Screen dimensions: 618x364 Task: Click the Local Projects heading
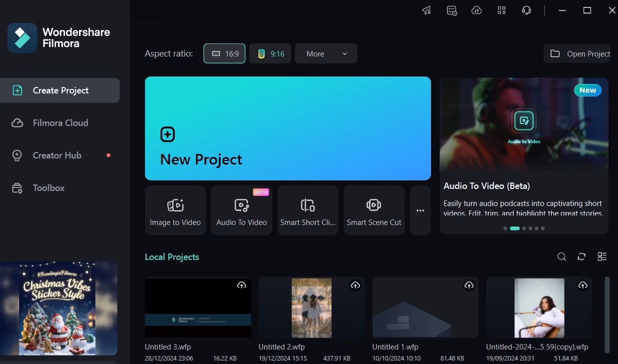click(172, 257)
